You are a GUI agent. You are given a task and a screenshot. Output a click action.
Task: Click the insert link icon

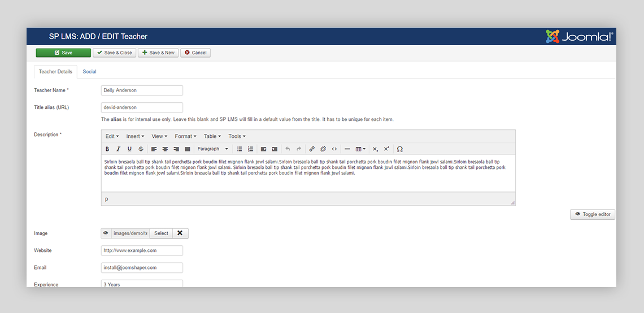coord(312,149)
